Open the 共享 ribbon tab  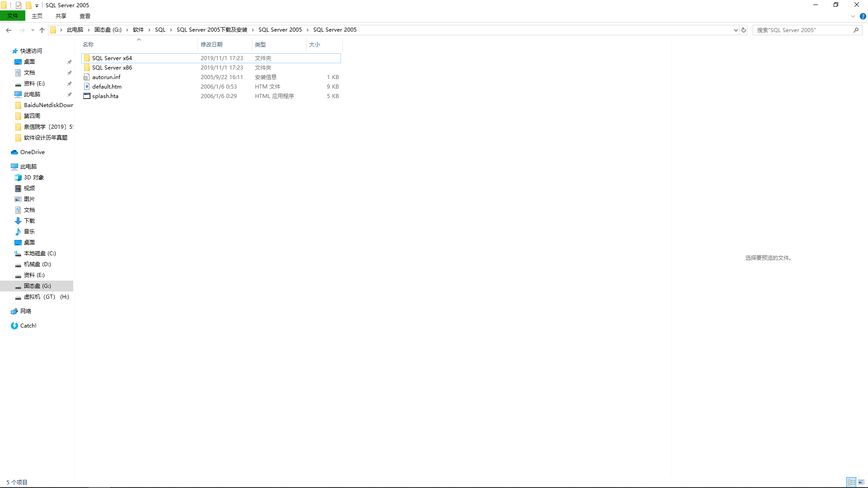tap(61, 16)
